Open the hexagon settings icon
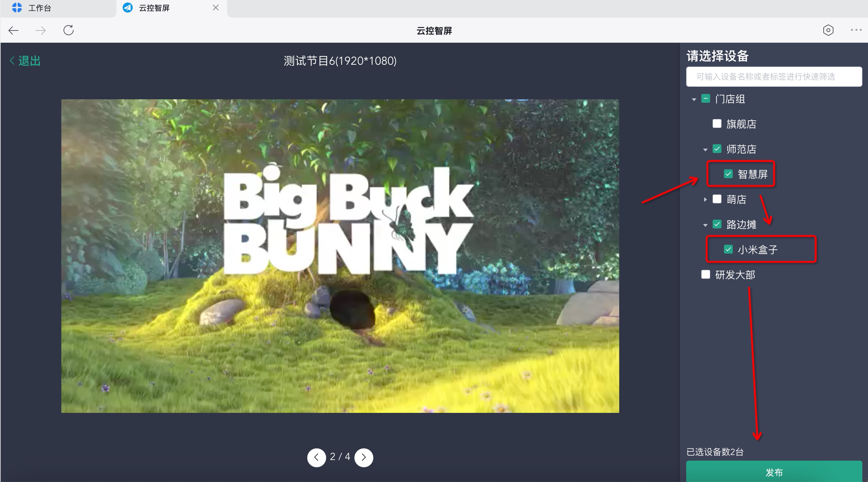 (828, 30)
